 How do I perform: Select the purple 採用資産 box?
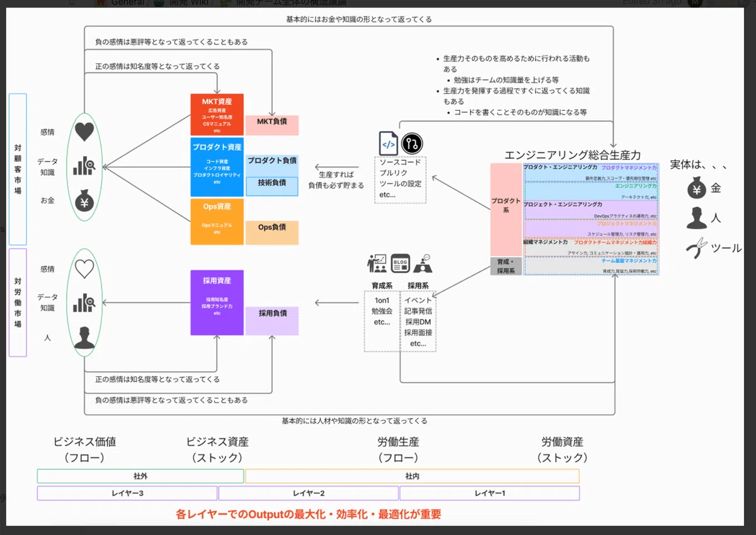click(x=217, y=302)
